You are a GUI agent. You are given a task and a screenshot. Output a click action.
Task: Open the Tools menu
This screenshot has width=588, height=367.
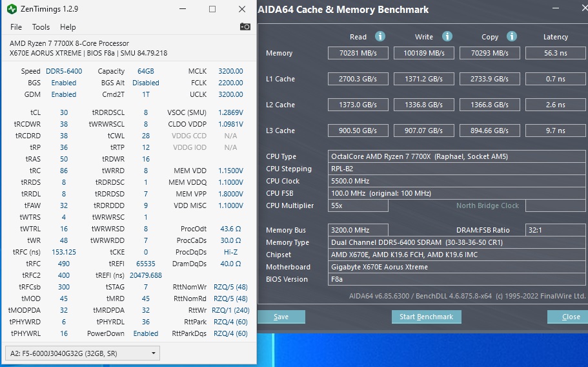(41, 27)
